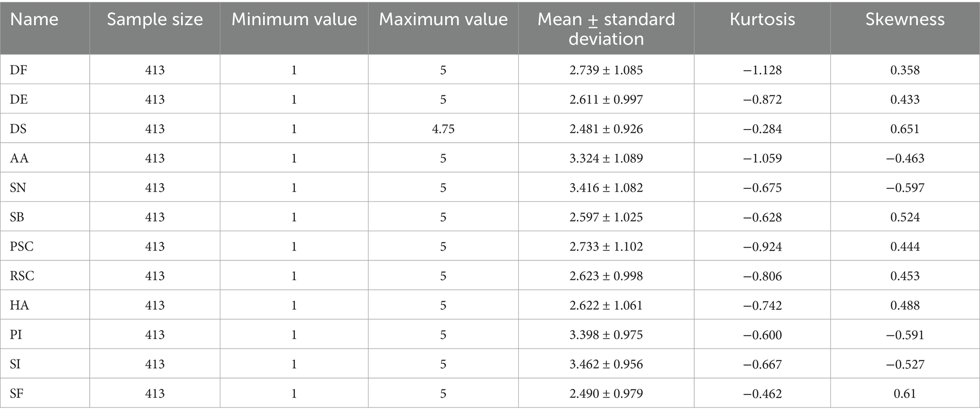Select the Maximum value column header
Screen dimensions: 980x416
pyautogui.click(x=443, y=19)
